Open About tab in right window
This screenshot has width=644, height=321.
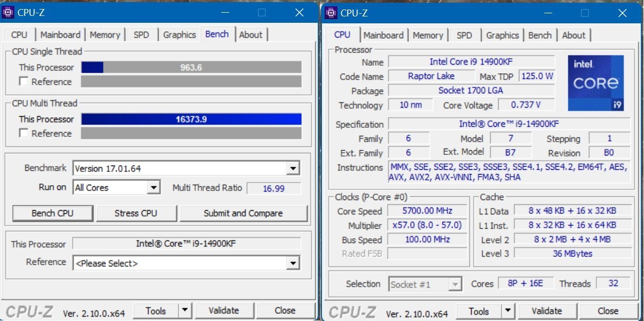pyautogui.click(x=573, y=35)
